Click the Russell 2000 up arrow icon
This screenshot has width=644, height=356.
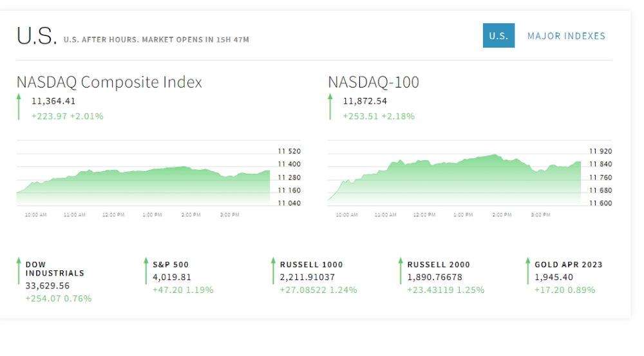coord(401,270)
